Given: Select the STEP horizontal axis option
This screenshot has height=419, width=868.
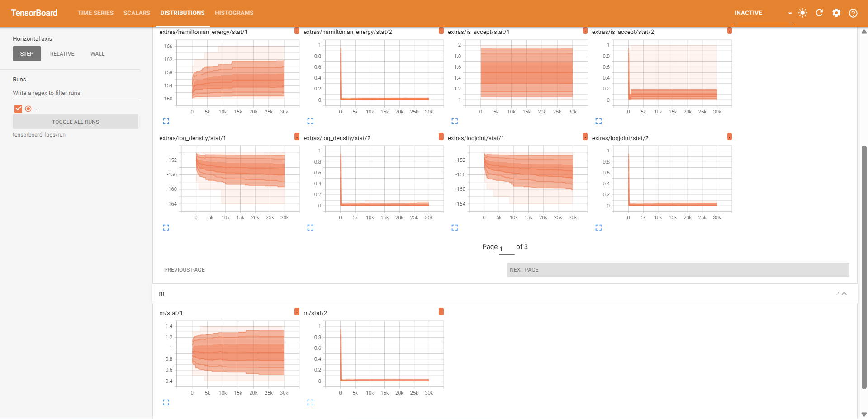Looking at the screenshot, I should pos(27,53).
